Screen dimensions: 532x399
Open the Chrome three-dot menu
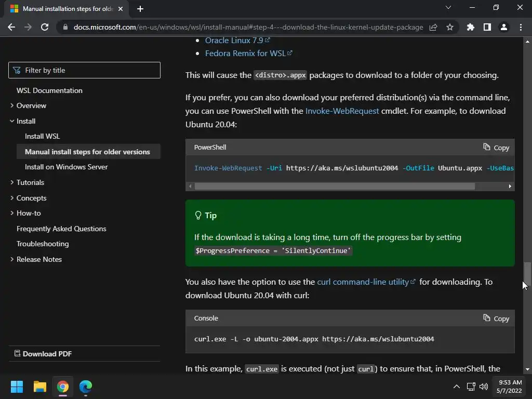pos(521,27)
